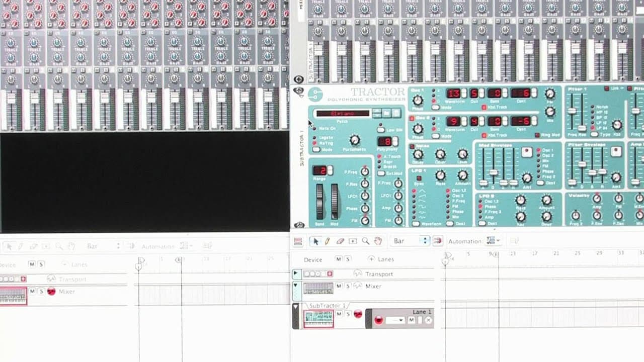The image size is (644, 362).
Task: Click Osc 1 Waveform stepper
Action: point(464,93)
